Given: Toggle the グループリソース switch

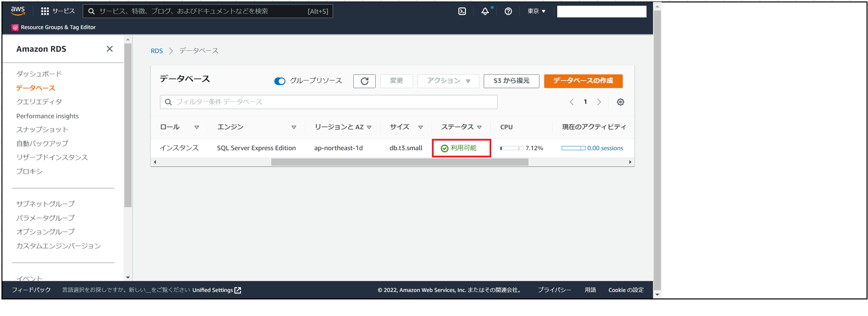Looking at the screenshot, I should 280,81.
